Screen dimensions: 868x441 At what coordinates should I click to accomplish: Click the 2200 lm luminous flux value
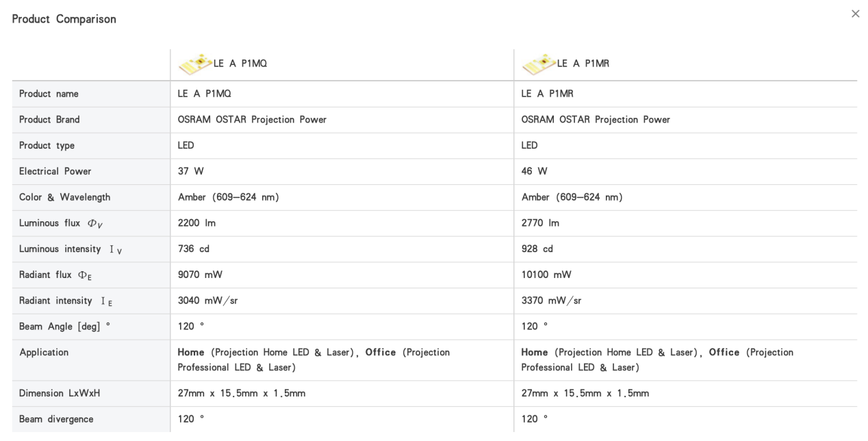(196, 223)
